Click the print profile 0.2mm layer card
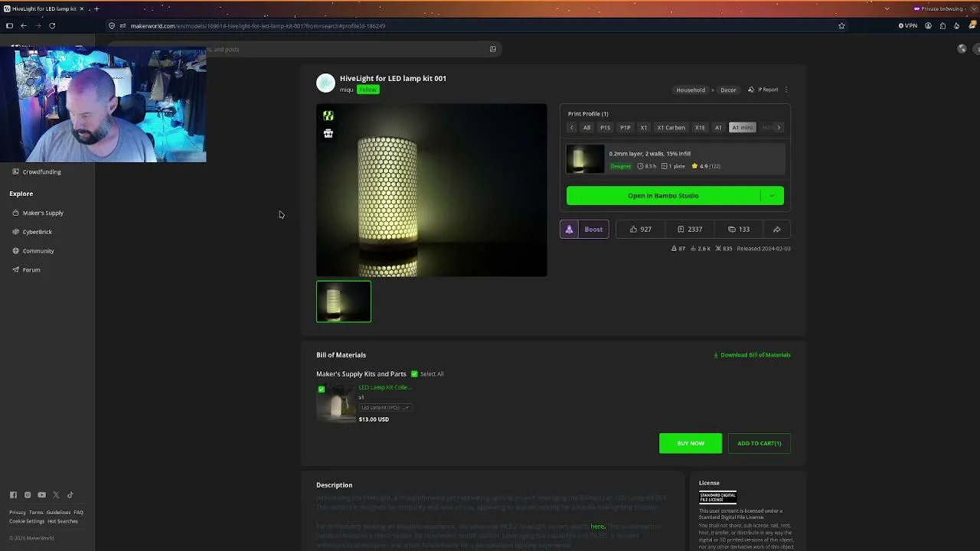The image size is (980, 551). click(x=675, y=160)
